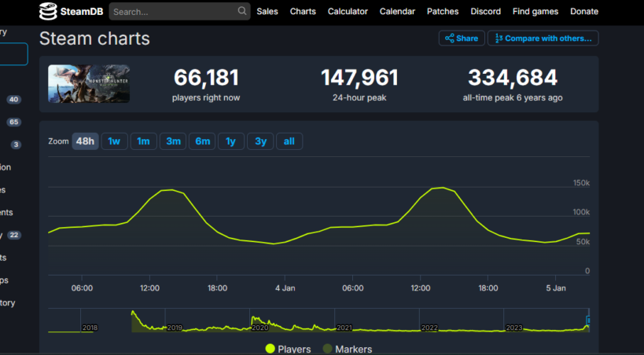Viewport: 644px width, 355px height.
Task: Open the Sales menu item
Action: tap(267, 12)
